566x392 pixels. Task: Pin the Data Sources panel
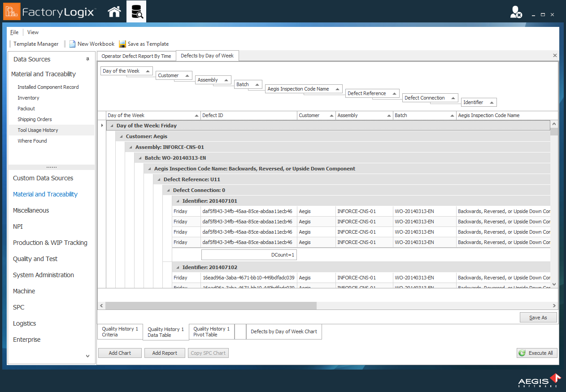pos(87,59)
